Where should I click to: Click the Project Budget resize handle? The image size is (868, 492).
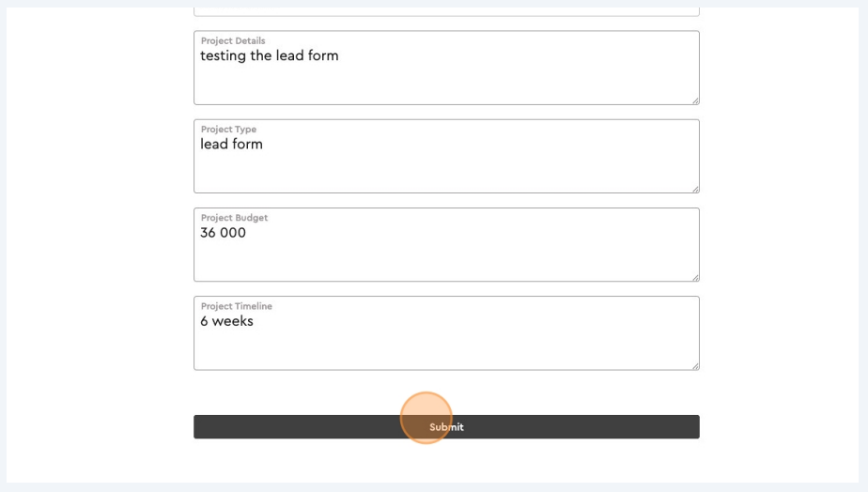695,277
